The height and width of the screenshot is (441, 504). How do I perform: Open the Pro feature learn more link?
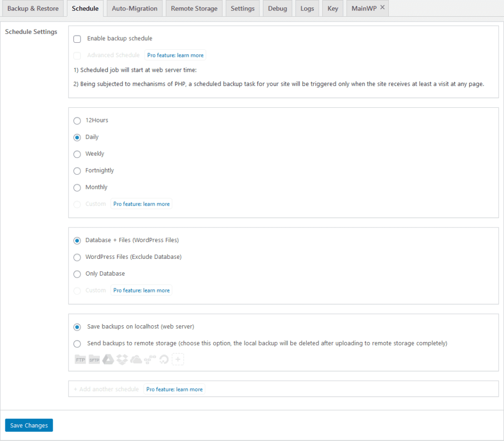[x=175, y=56]
